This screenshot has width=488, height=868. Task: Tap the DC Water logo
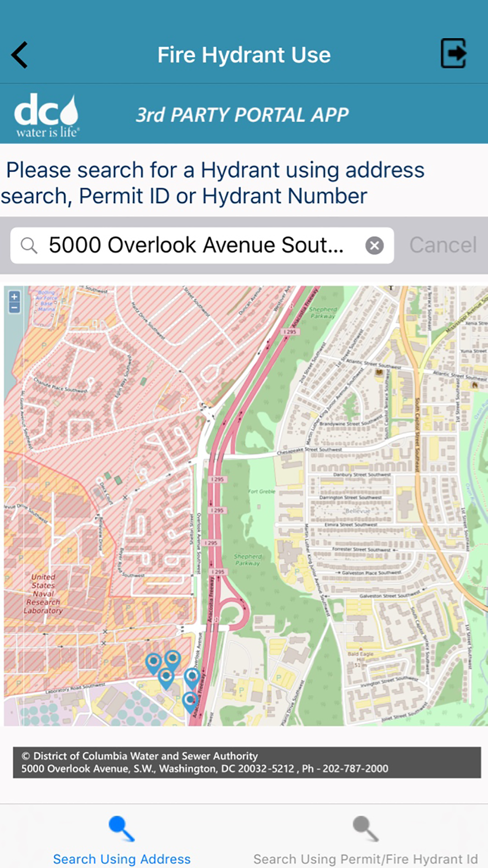(47, 115)
